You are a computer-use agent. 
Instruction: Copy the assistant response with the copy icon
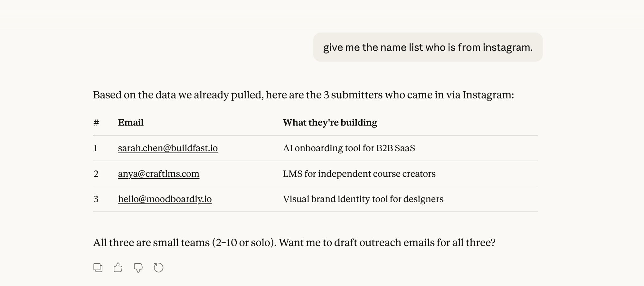[98, 268]
